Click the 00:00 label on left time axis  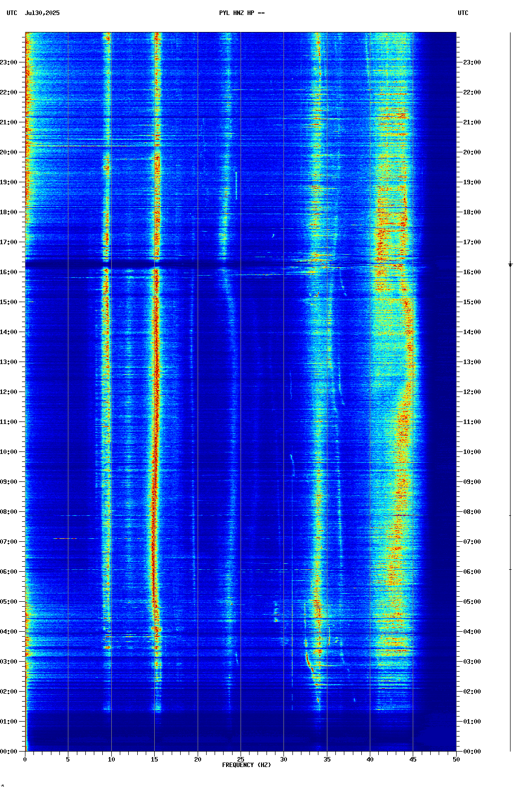coord(8,752)
